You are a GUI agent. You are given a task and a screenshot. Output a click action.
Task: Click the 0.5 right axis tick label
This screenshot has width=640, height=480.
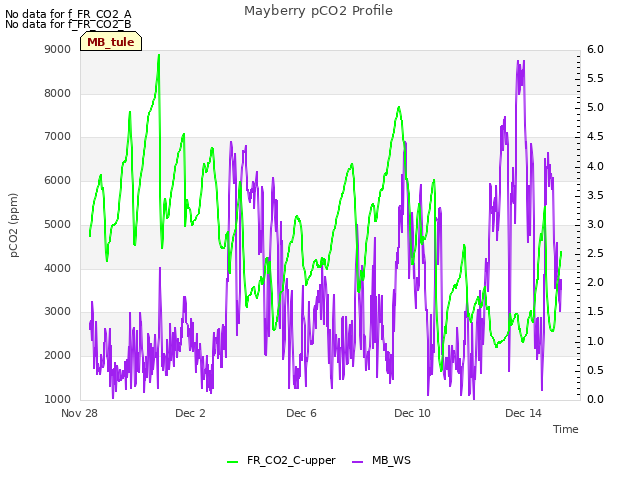(x=595, y=370)
